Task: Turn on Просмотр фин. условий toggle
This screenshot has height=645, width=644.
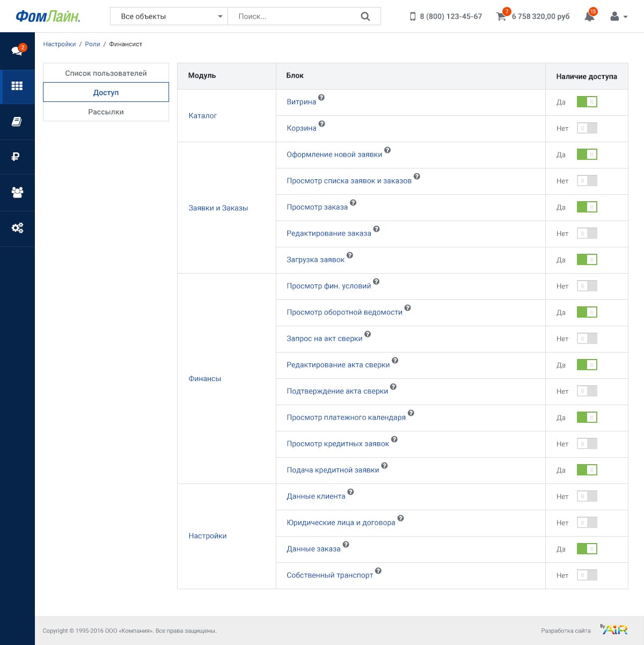Action: (587, 286)
